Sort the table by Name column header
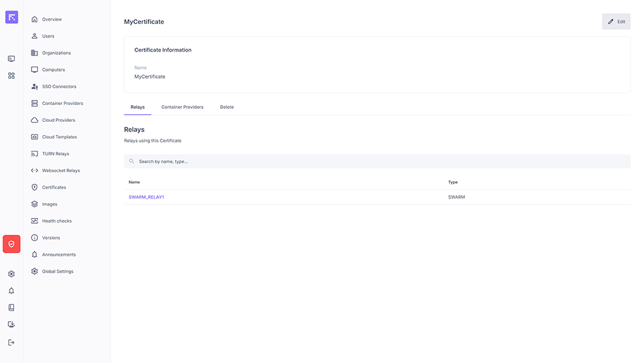This screenshot has height=363, width=644. 134,182
